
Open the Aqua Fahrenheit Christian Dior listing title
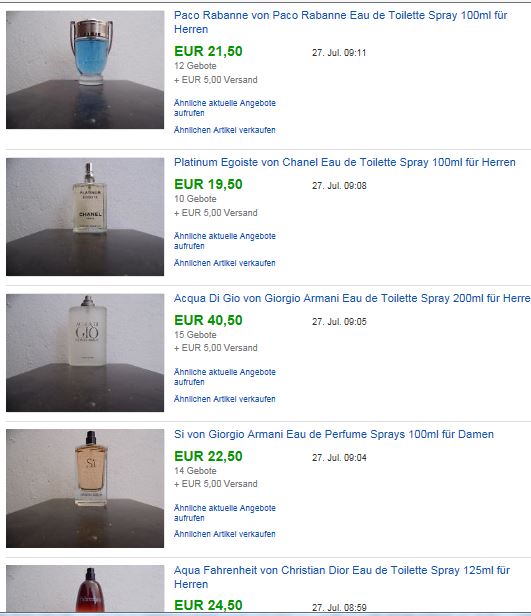342,577
